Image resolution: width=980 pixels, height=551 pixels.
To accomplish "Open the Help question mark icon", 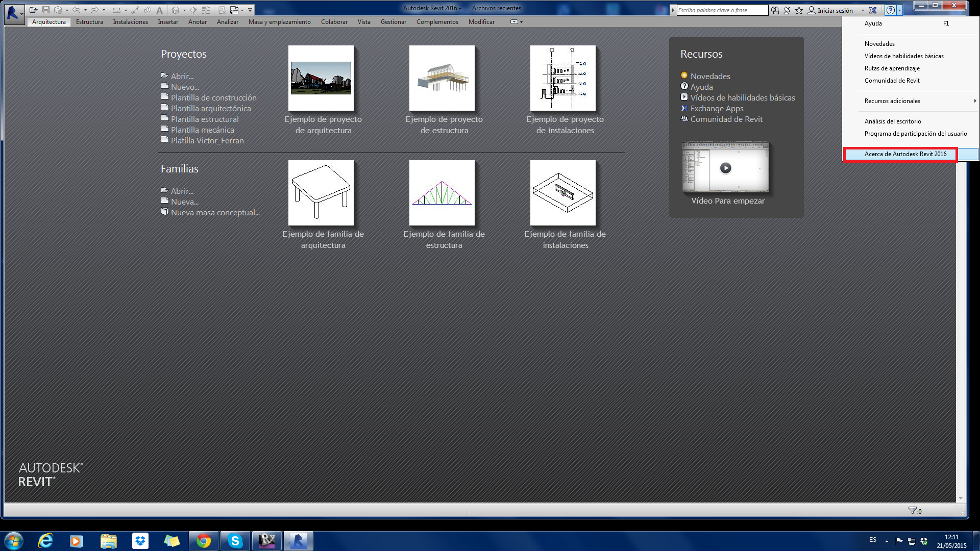I will point(891,10).
